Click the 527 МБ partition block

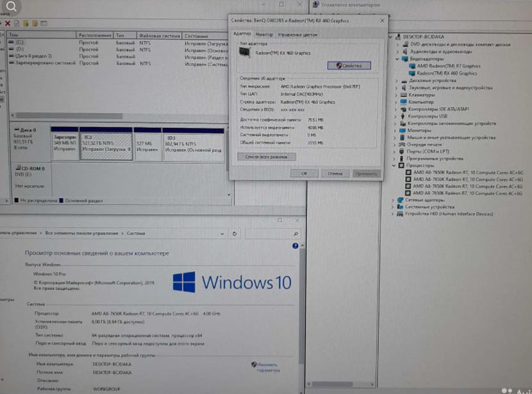click(x=147, y=144)
